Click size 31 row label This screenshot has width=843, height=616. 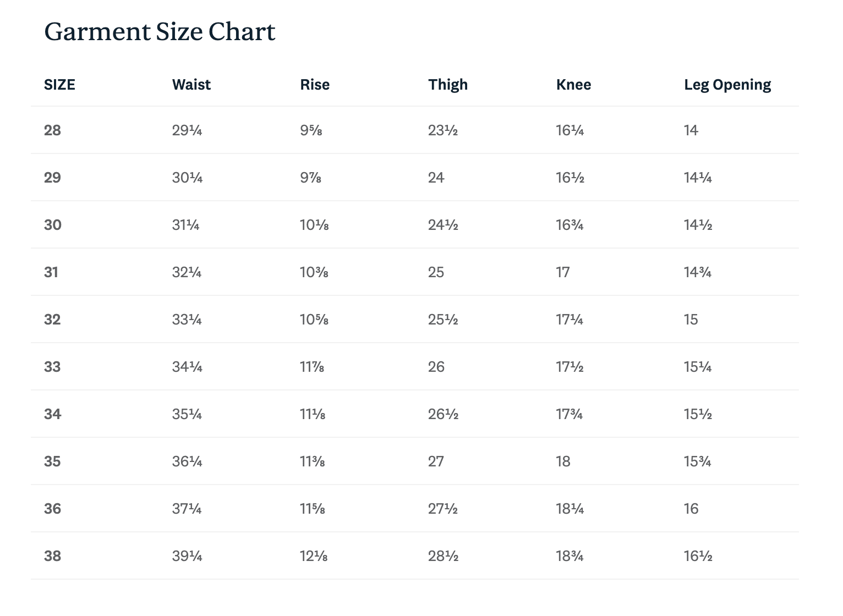pos(51,272)
